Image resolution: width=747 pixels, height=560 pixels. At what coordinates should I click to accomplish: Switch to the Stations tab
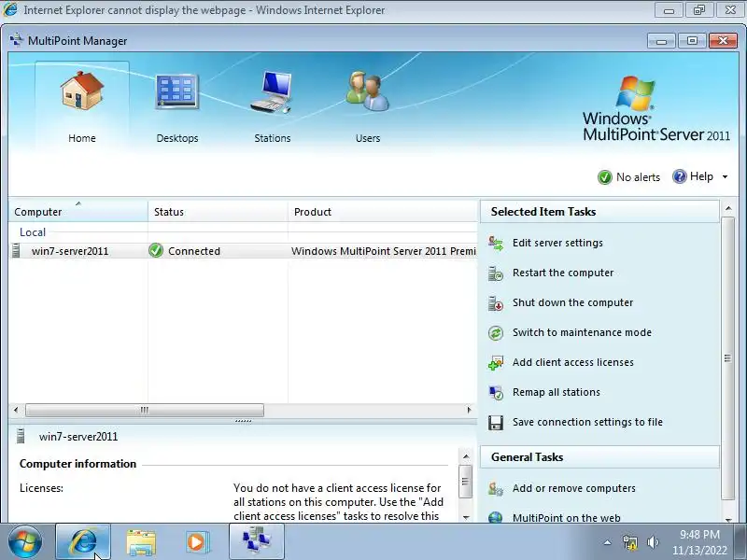(272, 107)
